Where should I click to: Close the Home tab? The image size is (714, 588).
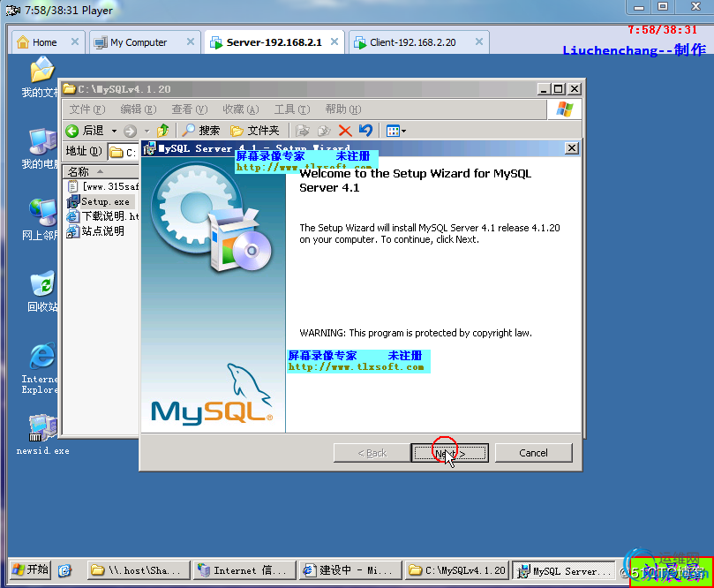75,41
